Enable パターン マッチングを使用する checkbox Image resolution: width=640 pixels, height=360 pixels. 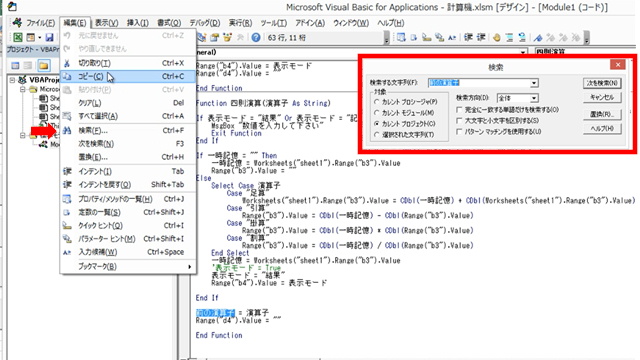tap(459, 132)
